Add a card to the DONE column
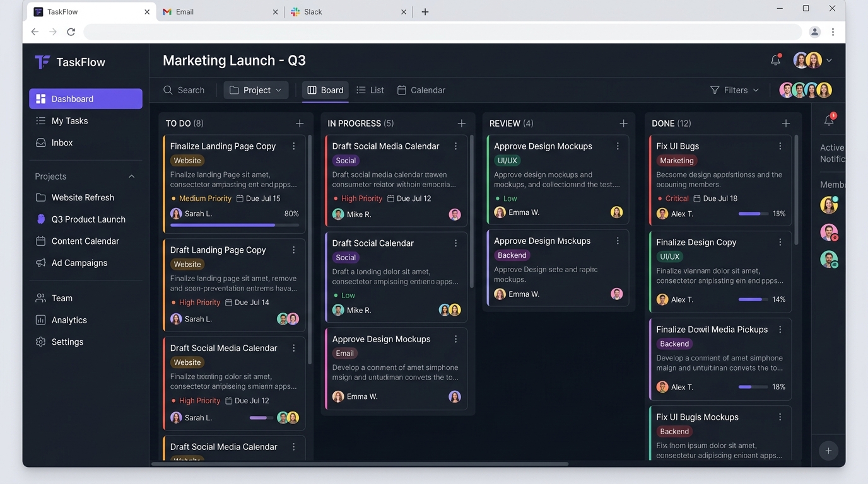The height and width of the screenshot is (484, 868). [786, 124]
